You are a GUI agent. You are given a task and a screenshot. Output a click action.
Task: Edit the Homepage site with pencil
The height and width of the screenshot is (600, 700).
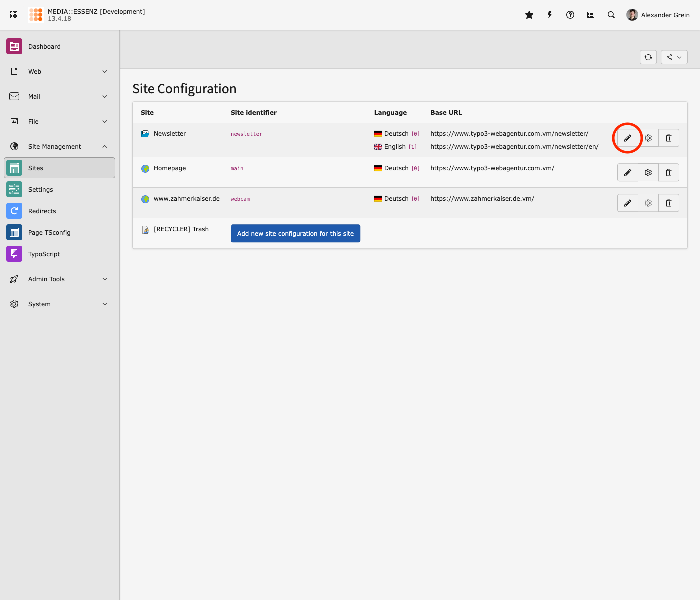[628, 173]
